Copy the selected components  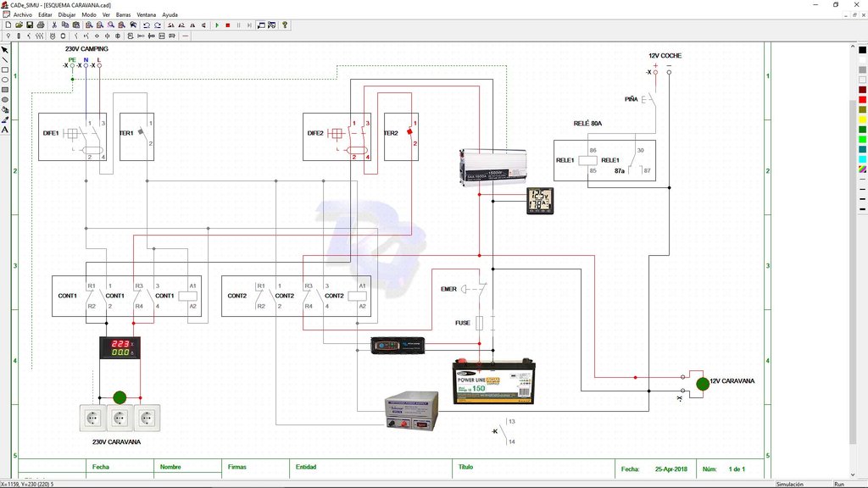[65, 25]
